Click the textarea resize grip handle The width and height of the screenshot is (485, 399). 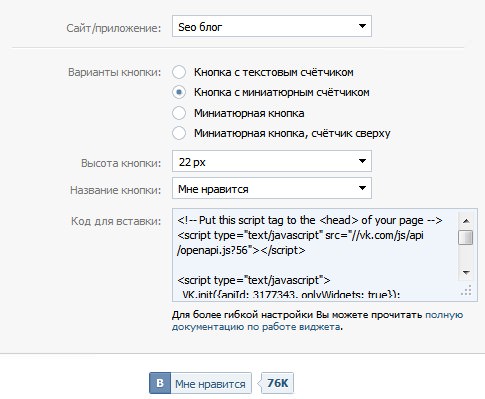pos(466,291)
